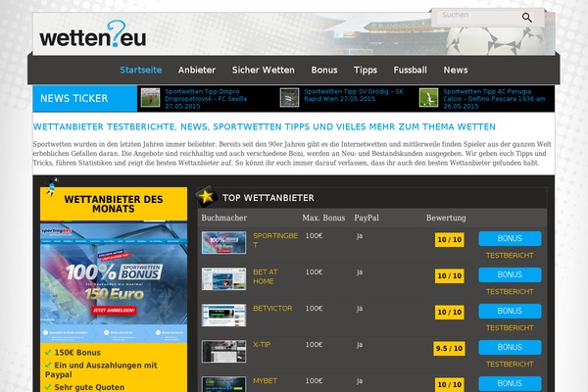
Task: Click the 150€ Bonus checkmark item
Action: pos(73,353)
